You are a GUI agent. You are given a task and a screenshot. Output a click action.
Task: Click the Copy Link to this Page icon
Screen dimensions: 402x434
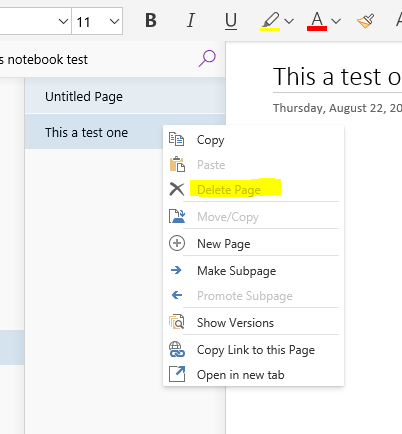coord(177,349)
